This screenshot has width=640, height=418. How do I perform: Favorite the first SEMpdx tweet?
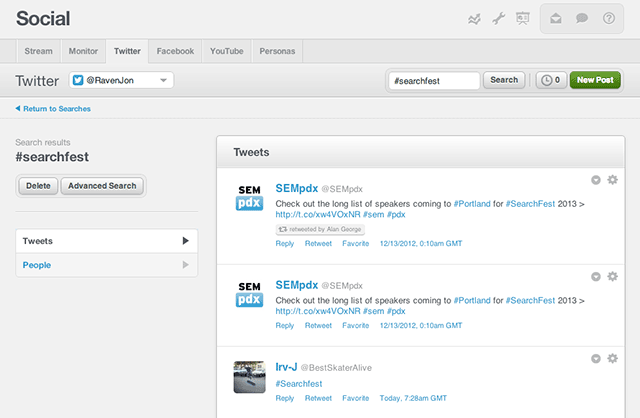pos(356,243)
